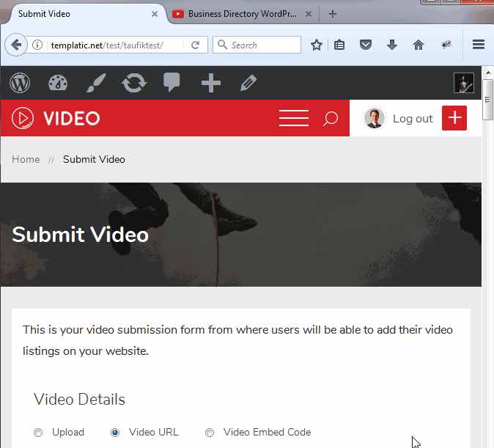
Task: Open the site search magnifier icon
Action: point(330,119)
